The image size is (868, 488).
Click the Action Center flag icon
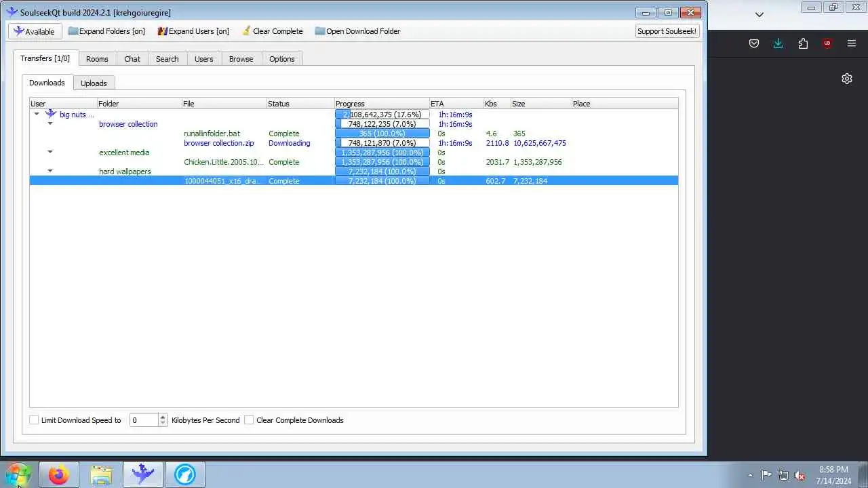pos(766,475)
